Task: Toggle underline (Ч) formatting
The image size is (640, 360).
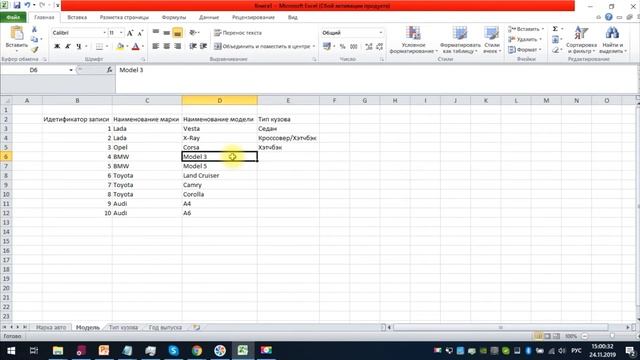Action: tap(79, 47)
